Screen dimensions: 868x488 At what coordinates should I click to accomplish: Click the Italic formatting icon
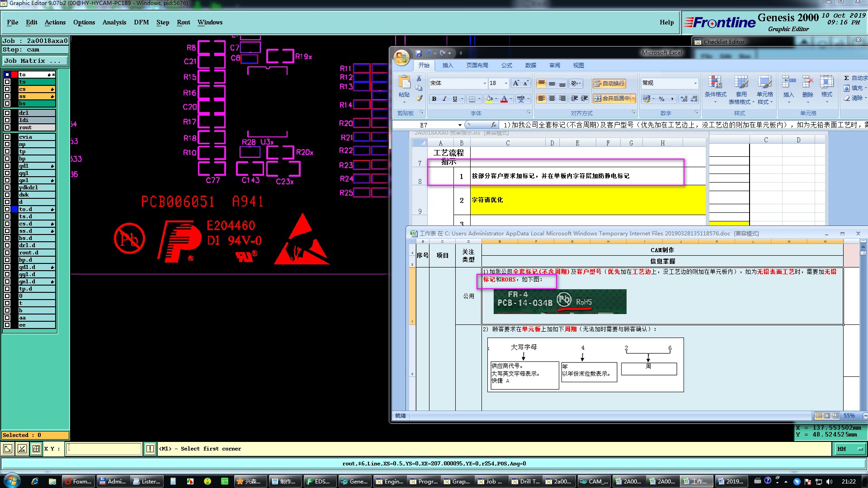point(444,99)
